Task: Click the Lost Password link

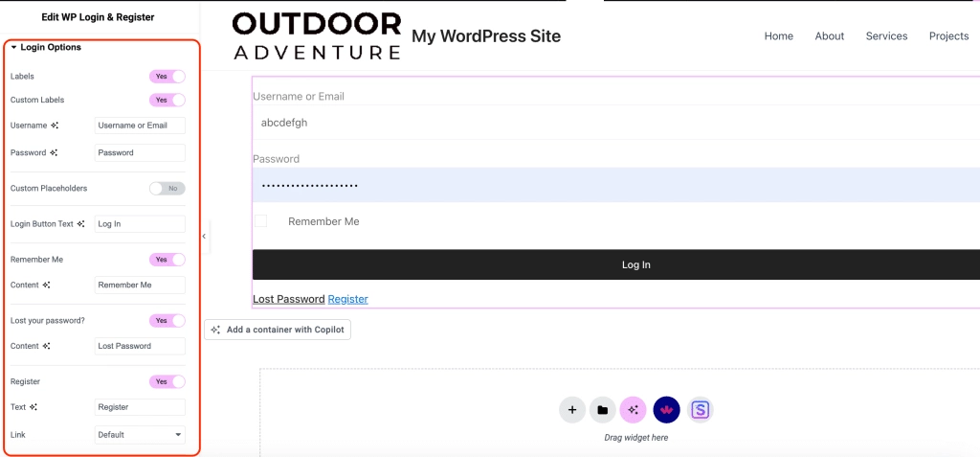Action: click(x=288, y=299)
